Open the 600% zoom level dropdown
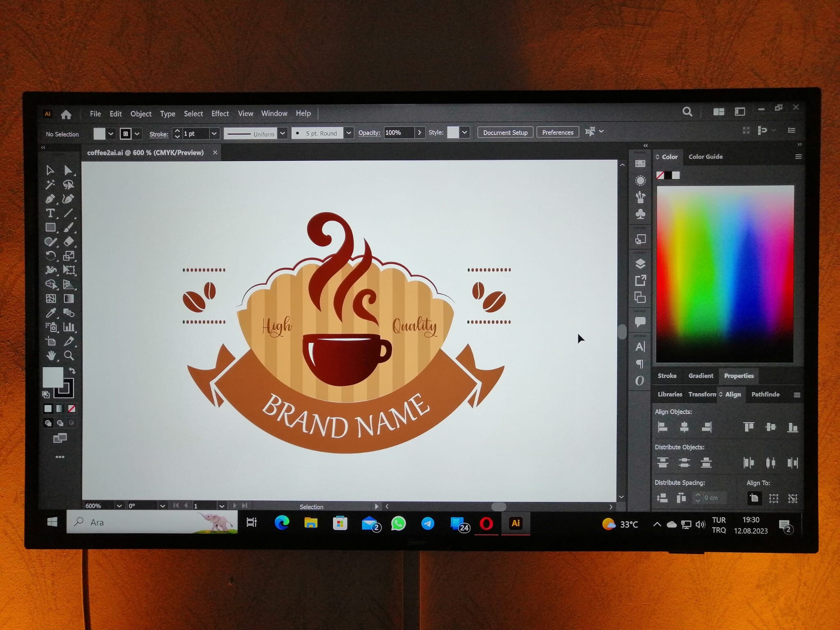Screen dimensions: 840x630 [119, 506]
